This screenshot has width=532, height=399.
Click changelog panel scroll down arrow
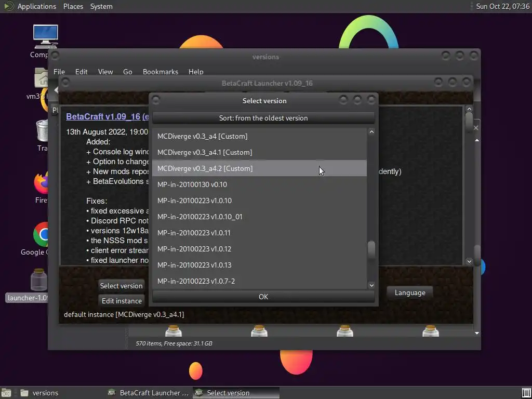coord(469,261)
